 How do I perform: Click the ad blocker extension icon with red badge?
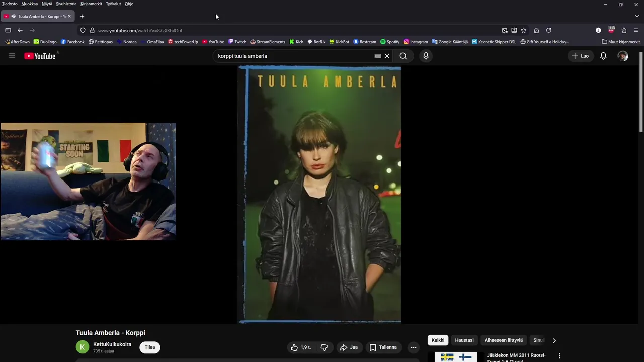click(x=611, y=30)
